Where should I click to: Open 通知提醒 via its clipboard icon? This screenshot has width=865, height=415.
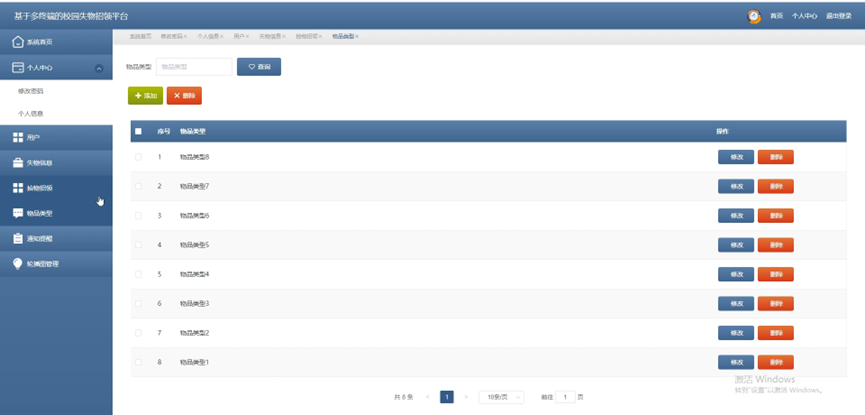point(18,239)
